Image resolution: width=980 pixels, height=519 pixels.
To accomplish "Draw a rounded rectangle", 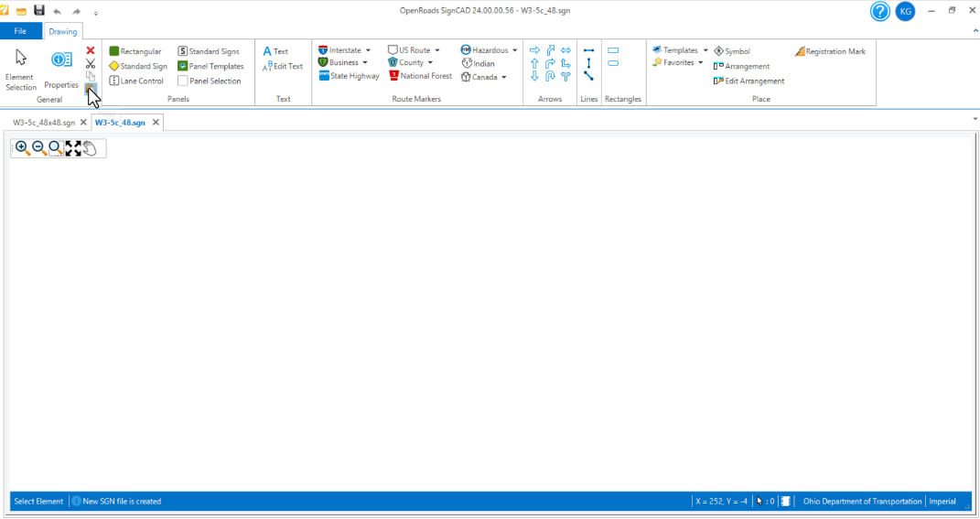I will 613,63.
